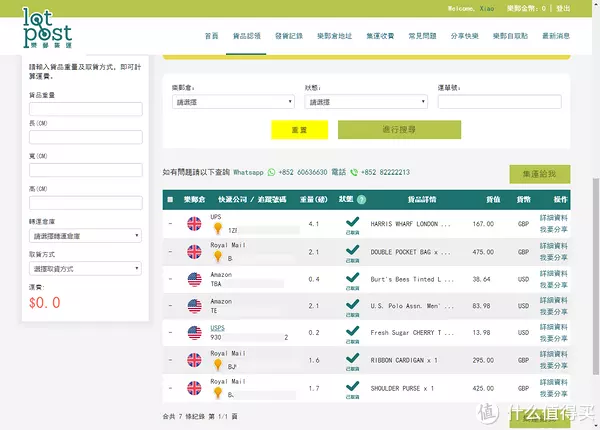Tick the select-all checkbox in the table header

tap(170, 199)
